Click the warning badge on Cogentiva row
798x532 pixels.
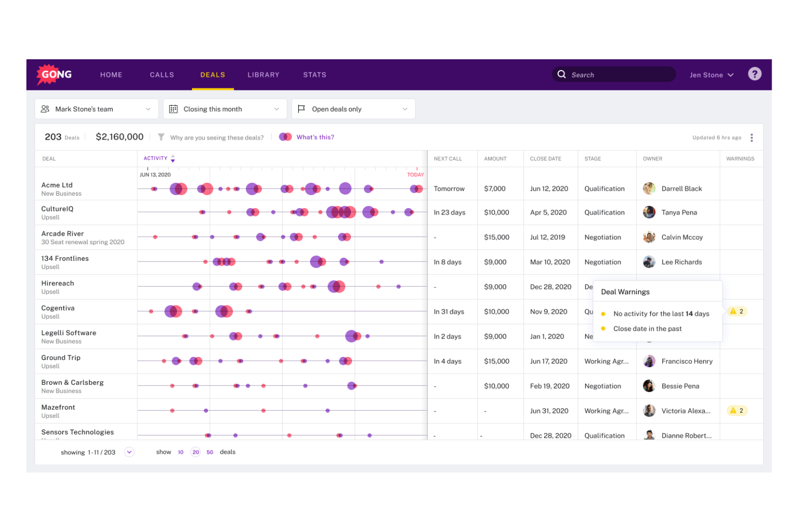click(737, 311)
